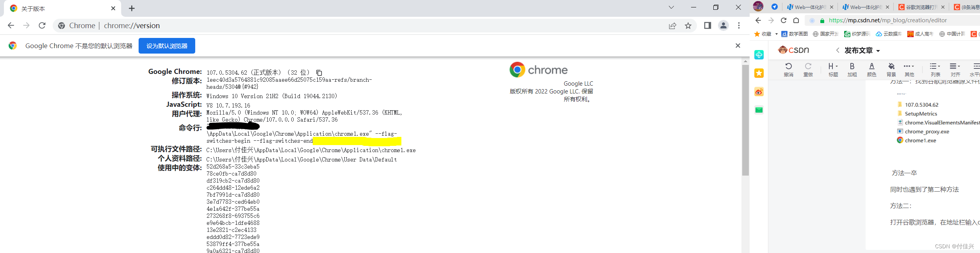
Task: Open the Chrome profile avatar menu
Action: [x=723, y=25]
